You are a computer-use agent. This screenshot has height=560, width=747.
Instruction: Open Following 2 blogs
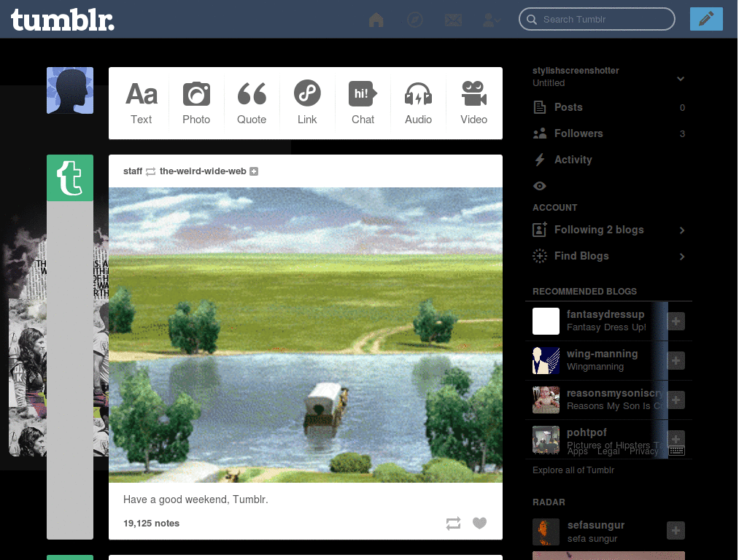pos(599,230)
